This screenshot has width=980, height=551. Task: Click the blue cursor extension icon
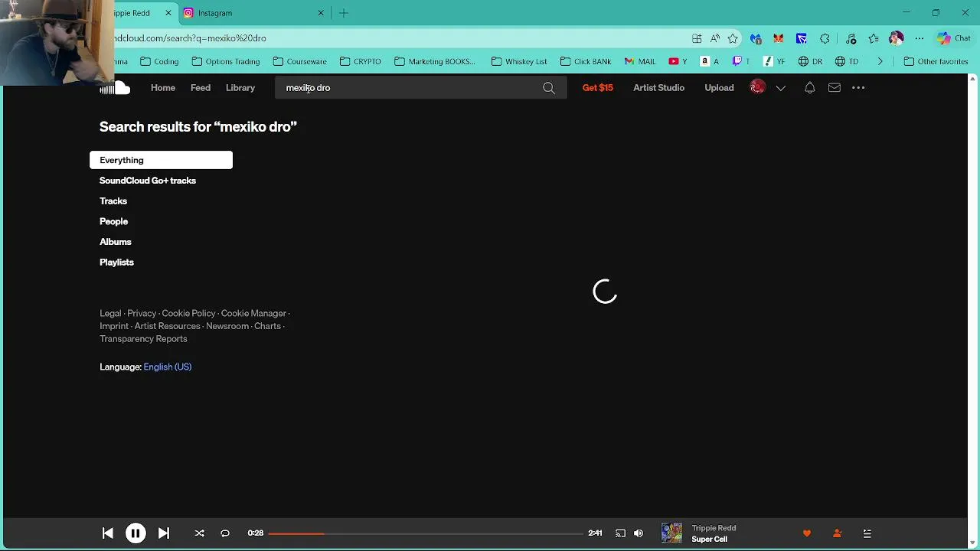pyautogui.click(x=802, y=38)
